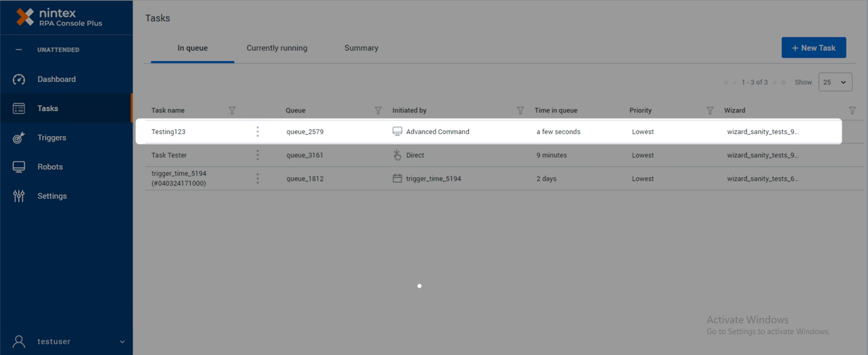Collapse the Unattended sidebar section

point(19,50)
